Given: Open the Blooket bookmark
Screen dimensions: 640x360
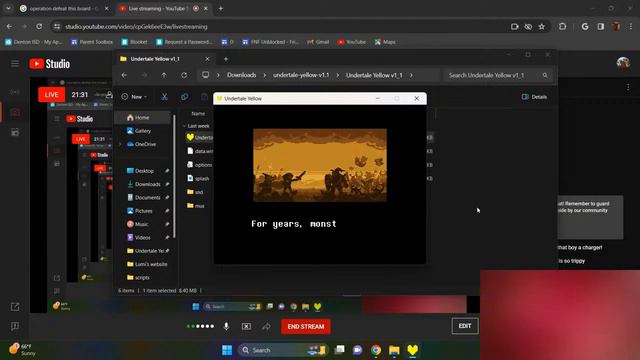Looking at the screenshot, I should pyautogui.click(x=134, y=42).
